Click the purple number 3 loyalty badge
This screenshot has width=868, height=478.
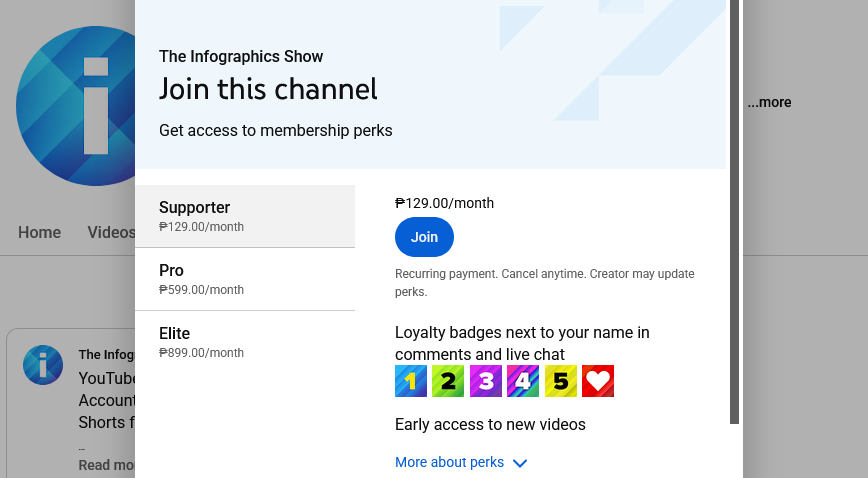(x=485, y=381)
